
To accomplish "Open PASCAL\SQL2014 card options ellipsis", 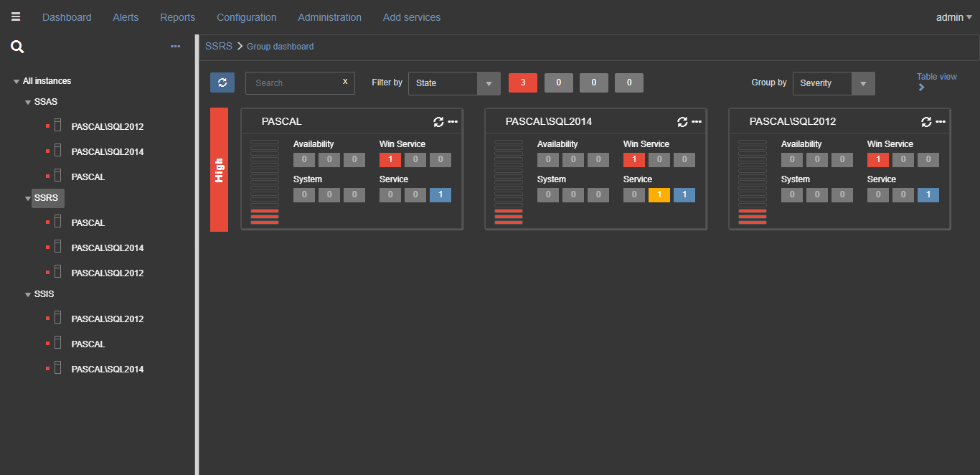I will pyautogui.click(x=697, y=122).
